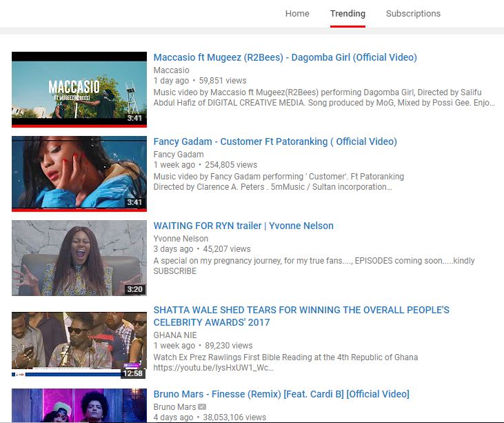Click the 3:41 duration badge on Maccasio thumbnail
The height and width of the screenshot is (423, 504).
pos(134,118)
